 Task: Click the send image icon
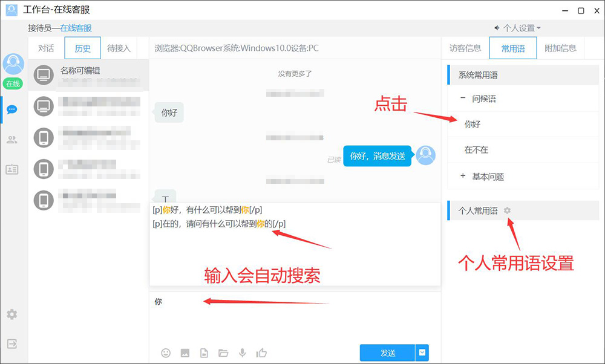coord(185,353)
